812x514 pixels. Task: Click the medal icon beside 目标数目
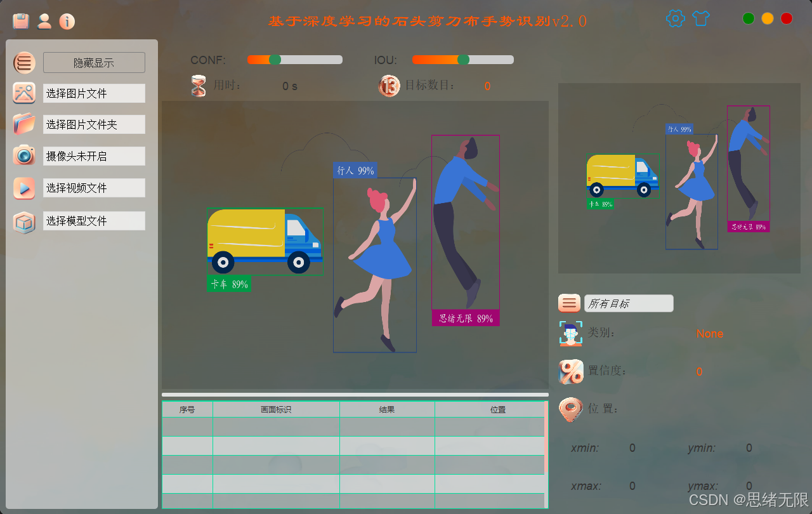tap(390, 86)
